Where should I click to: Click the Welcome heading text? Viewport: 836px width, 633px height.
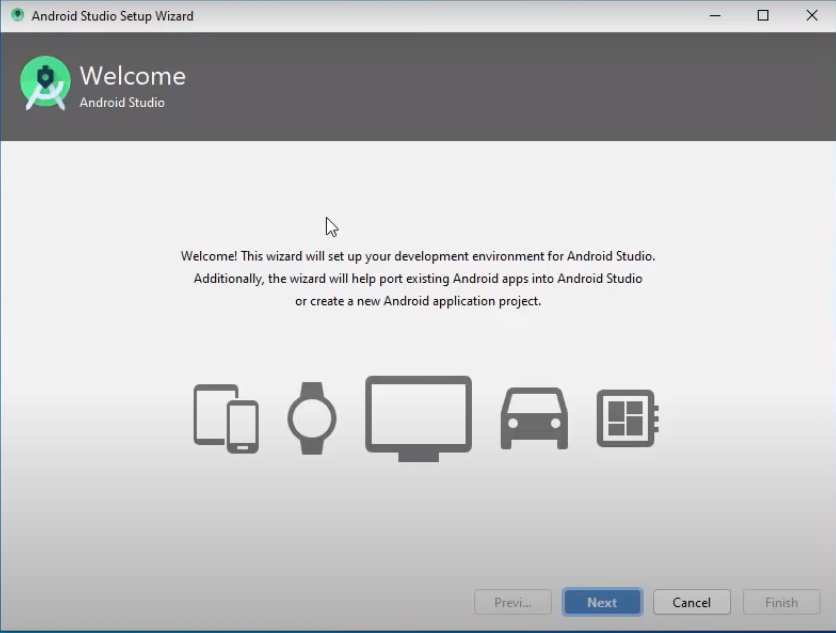[x=133, y=76]
